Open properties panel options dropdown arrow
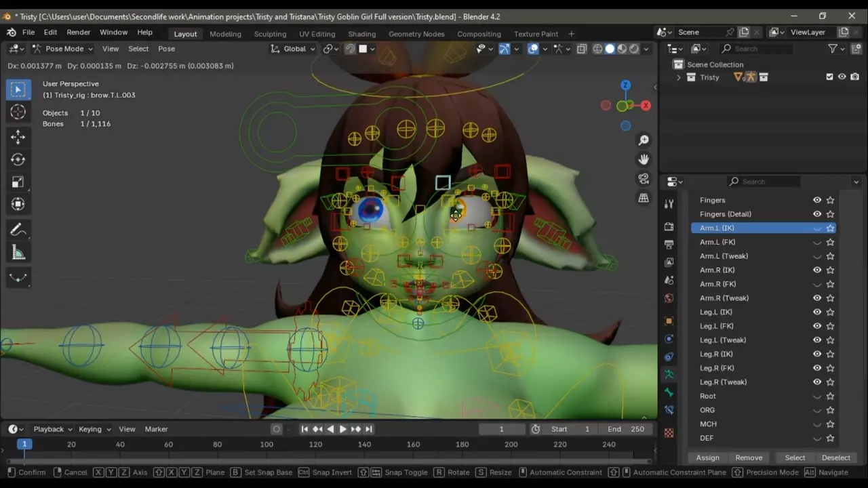 (x=856, y=182)
